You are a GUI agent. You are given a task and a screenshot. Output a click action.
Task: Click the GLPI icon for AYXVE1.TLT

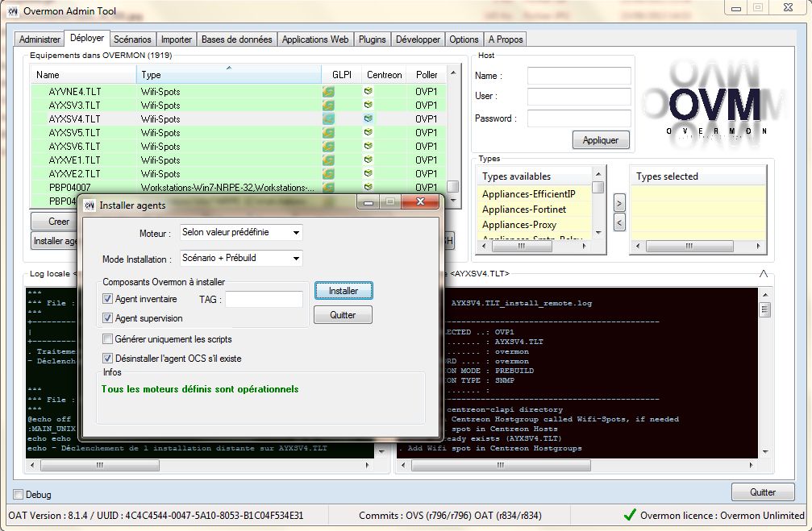(x=328, y=160)
